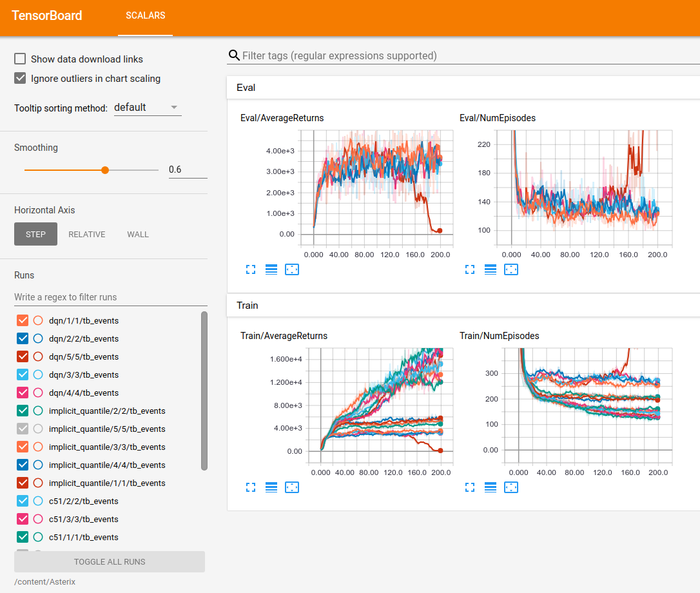This screenshot has width=700, height=593.
Task: Fit domain to data for Eval/NumEpisodes
Action: coord(511,269)
